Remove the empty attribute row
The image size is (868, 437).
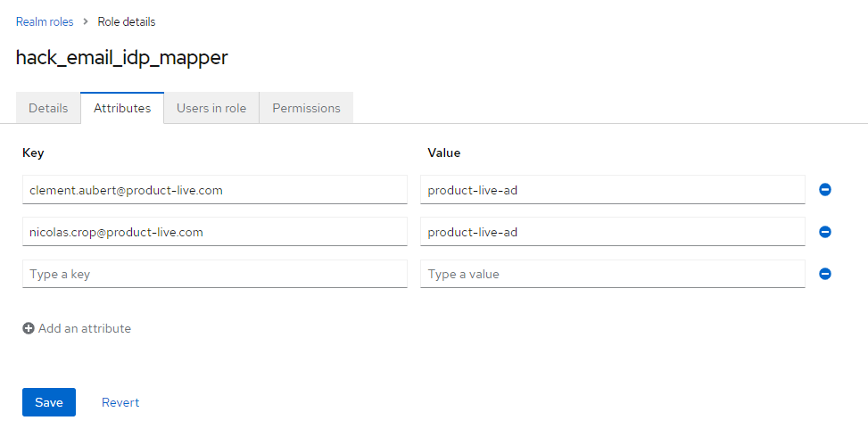click(825, 274)
